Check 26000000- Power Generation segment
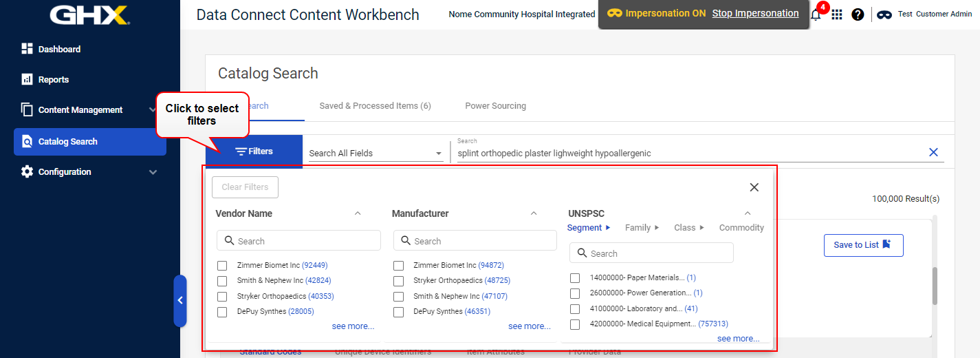 (x=575, y=293)
